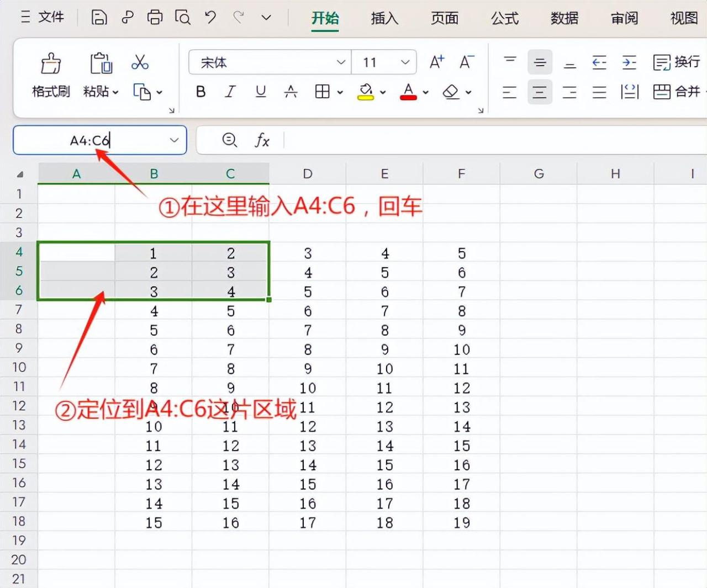Switch to the 页面 tab
Screen dimensions: 707x588
[x=445, y=18]
